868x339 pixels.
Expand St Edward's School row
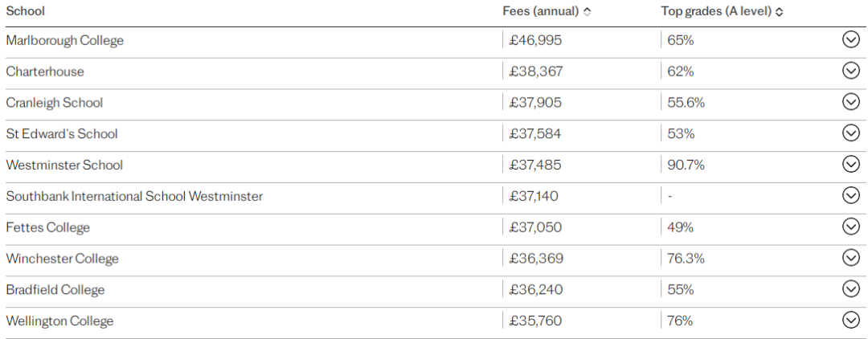pos(850,133)
